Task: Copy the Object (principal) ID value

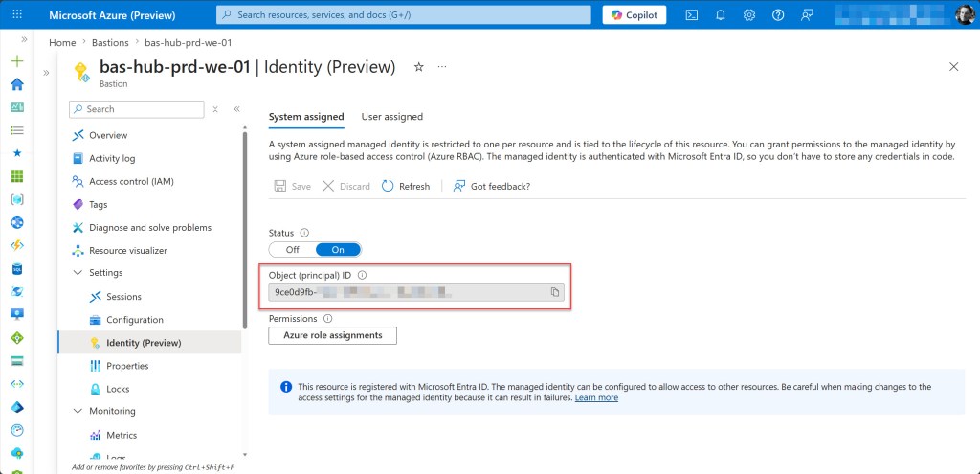Action: pos(554,292)
